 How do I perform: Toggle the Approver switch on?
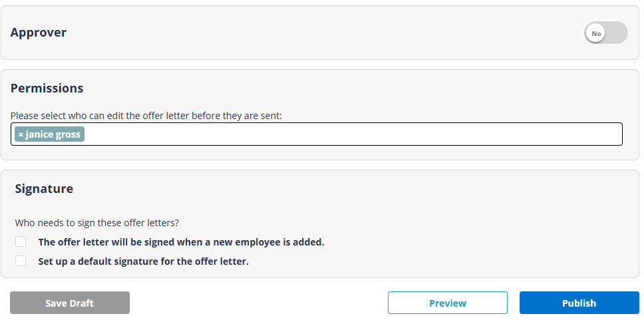(x=606, y=33)
